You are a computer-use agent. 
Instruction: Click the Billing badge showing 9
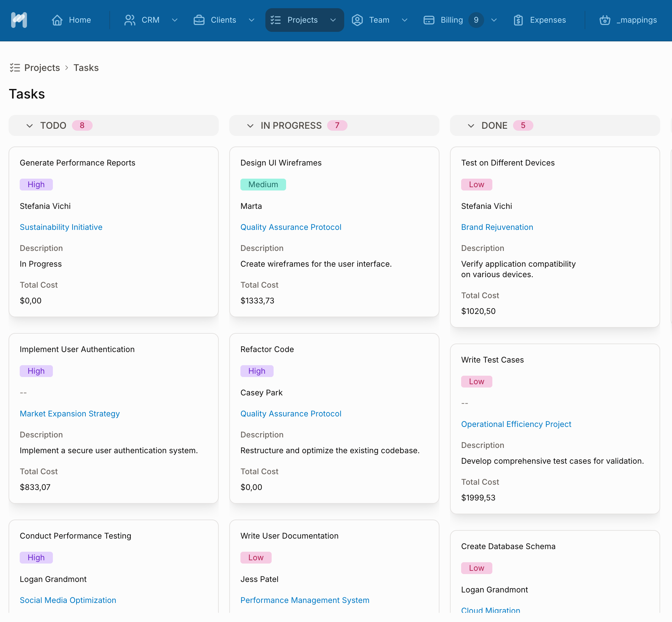pyautogui.click(x=476, y=20)
